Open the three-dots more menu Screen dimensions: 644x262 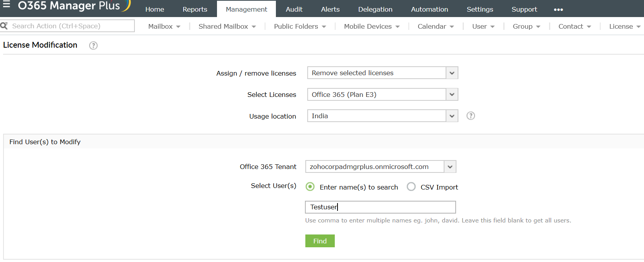[x=558, y=9]
